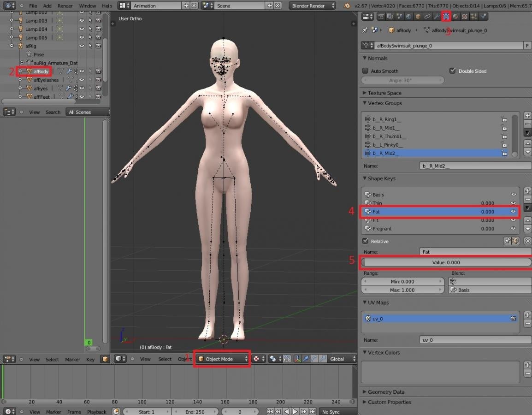Mute the Pregnant shape key eye icon
532x415 pixels.
(514, 228)
